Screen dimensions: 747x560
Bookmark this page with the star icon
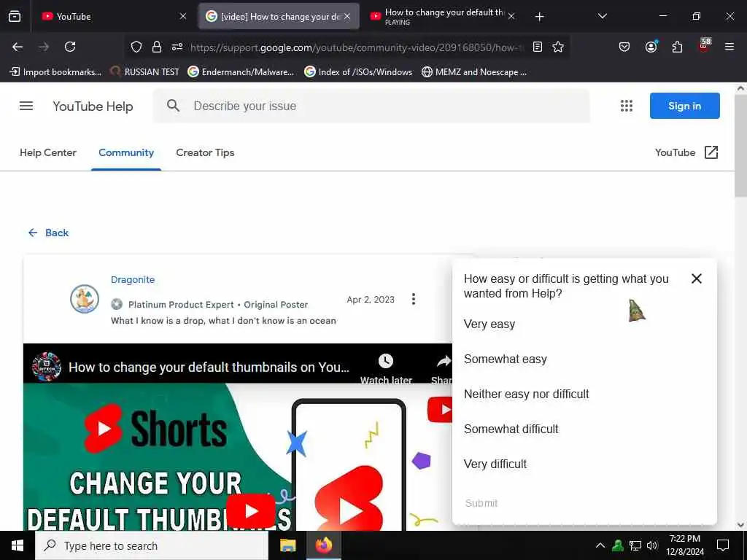pos(558,47)
